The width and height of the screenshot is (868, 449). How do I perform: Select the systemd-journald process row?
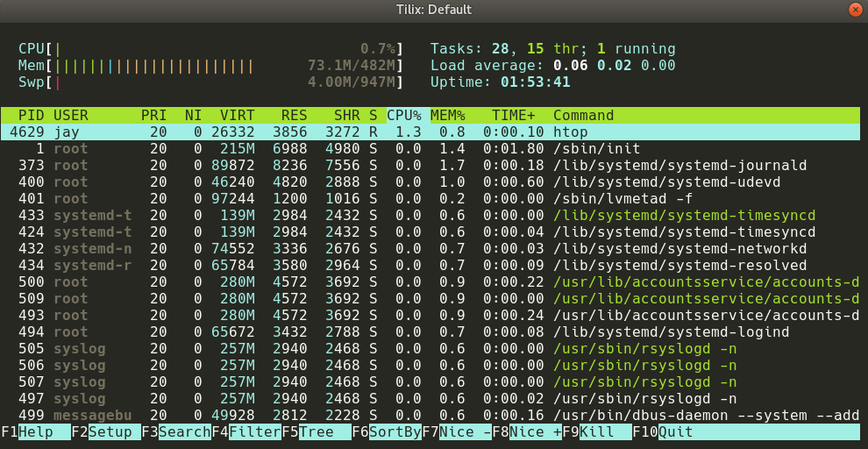[430, 166]
